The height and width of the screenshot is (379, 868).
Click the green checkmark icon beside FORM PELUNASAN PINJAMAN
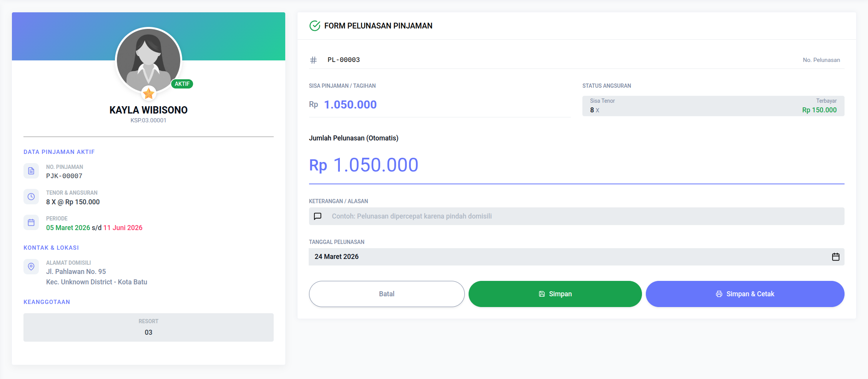[314, 26]
